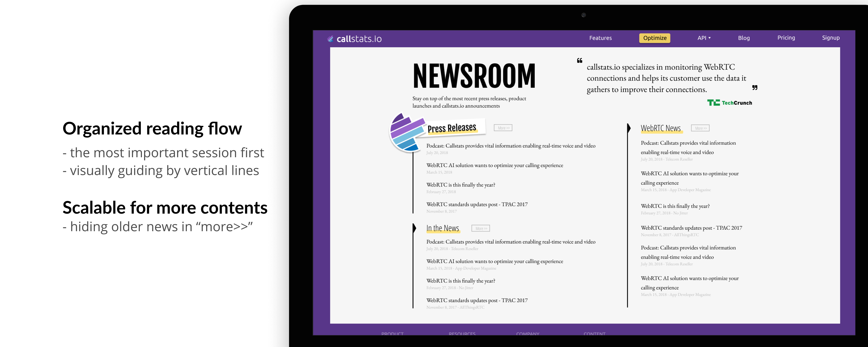Image resolution: width=868 pixels, height=347 pixels.
Task: Open In the News 'WebRTC is this finally the year?' No Jitter
Action: pyautogui.click(x=461, y=281)
